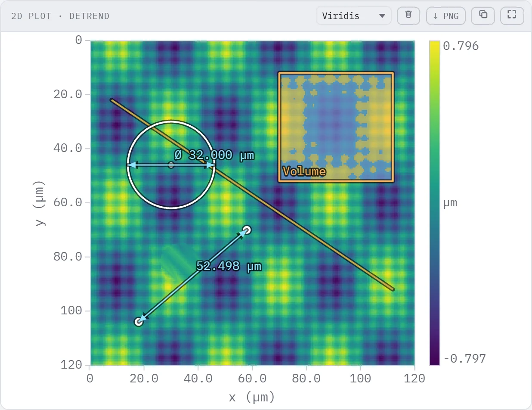Screen dimensions: 532x410
Task: Click the Volume region label
Action: 304,172
